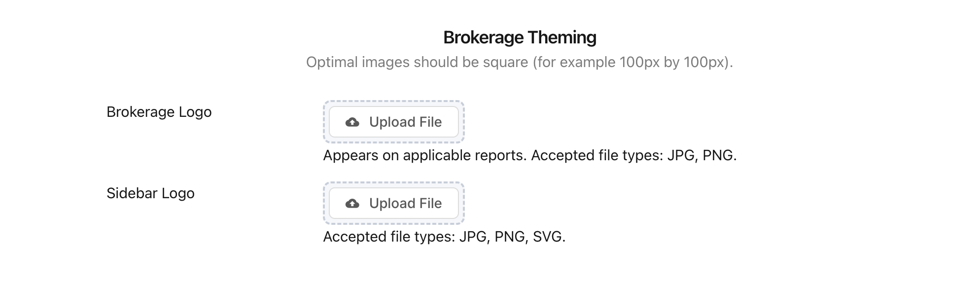Click the dashed drop zone for Brokerage Logo
980x283 pixels.
point(393,140)
